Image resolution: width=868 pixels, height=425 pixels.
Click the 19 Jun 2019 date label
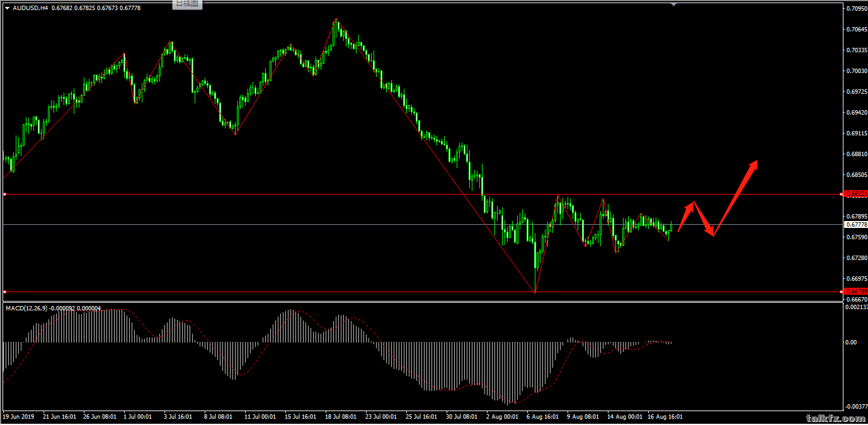tap(20, 417)
